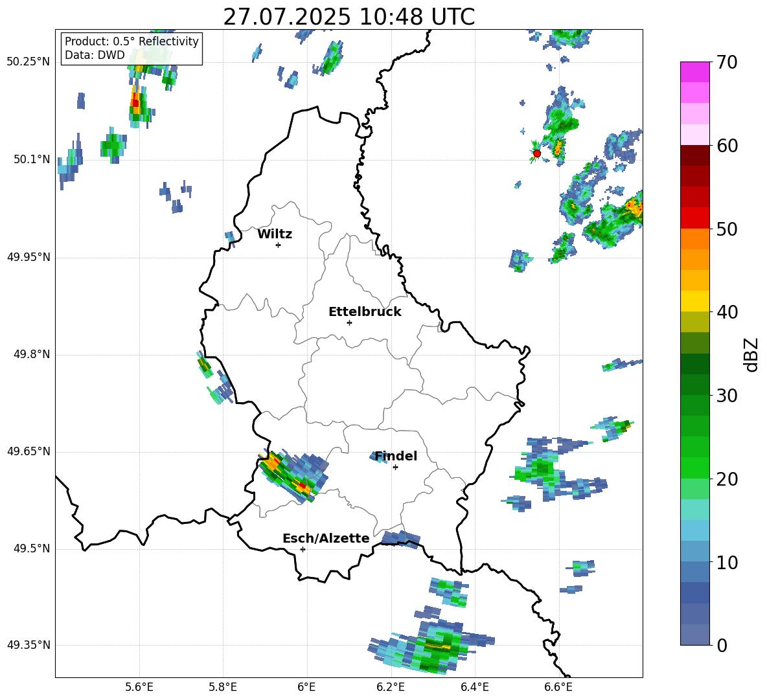Click the Ettelbruck location cross marker
This screenshot has width=767, height=700.
tap(349, 322)
